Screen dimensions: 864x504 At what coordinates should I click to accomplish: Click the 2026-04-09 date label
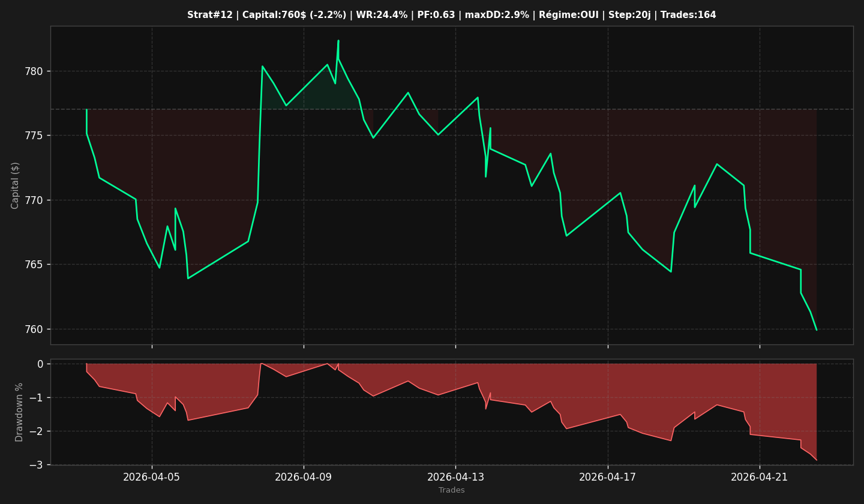(x=304, y=478)
